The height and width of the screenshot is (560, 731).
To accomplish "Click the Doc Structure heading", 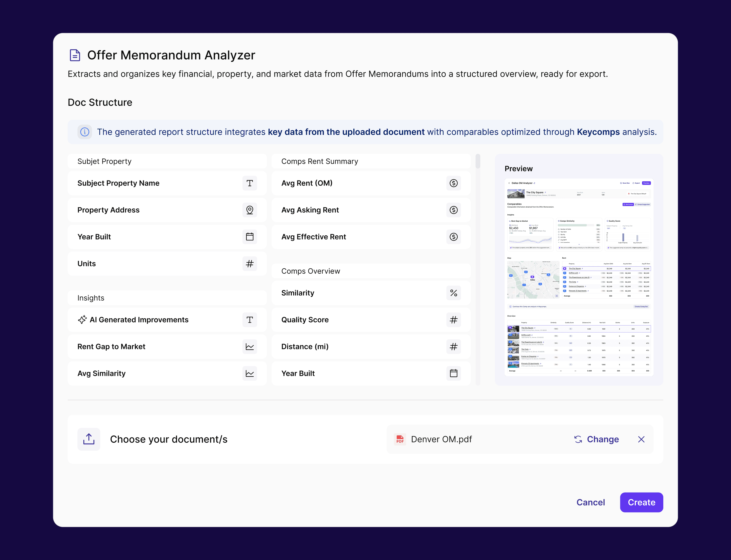I will (100, 102).
